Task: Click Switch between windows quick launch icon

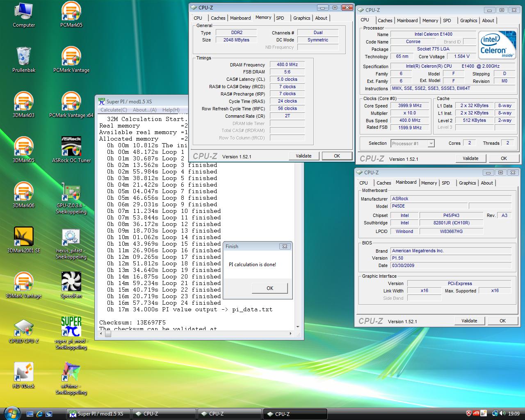Action: pos(49,414)
